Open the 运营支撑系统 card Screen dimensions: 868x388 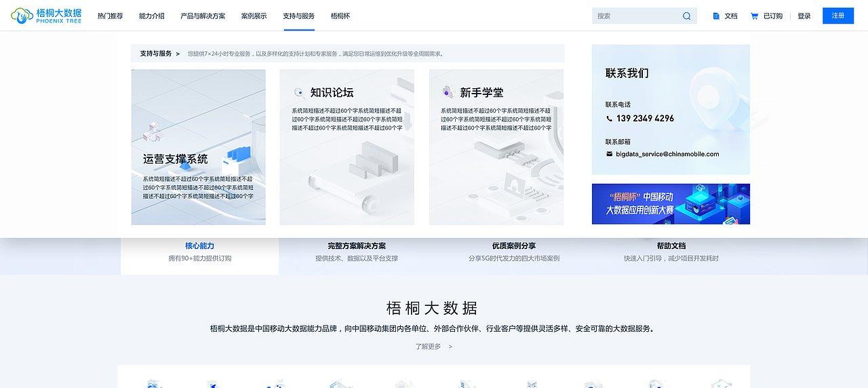click(x=198, y=147)
